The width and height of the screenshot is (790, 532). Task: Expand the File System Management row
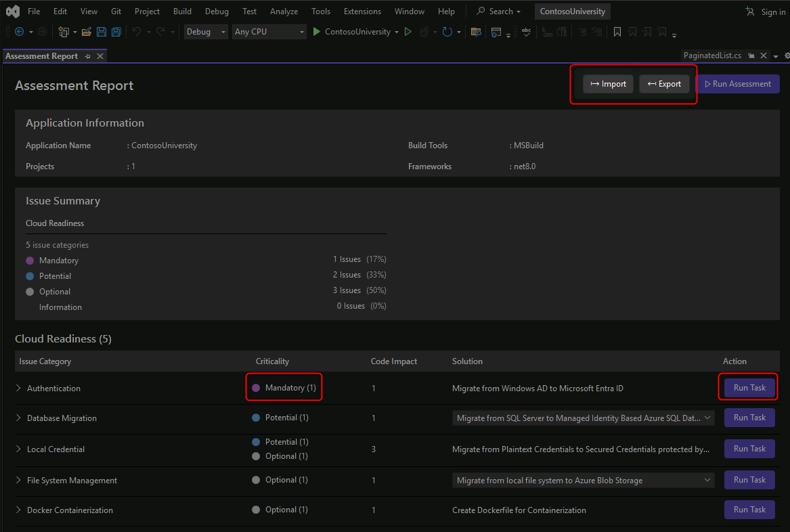click(18, 480)
